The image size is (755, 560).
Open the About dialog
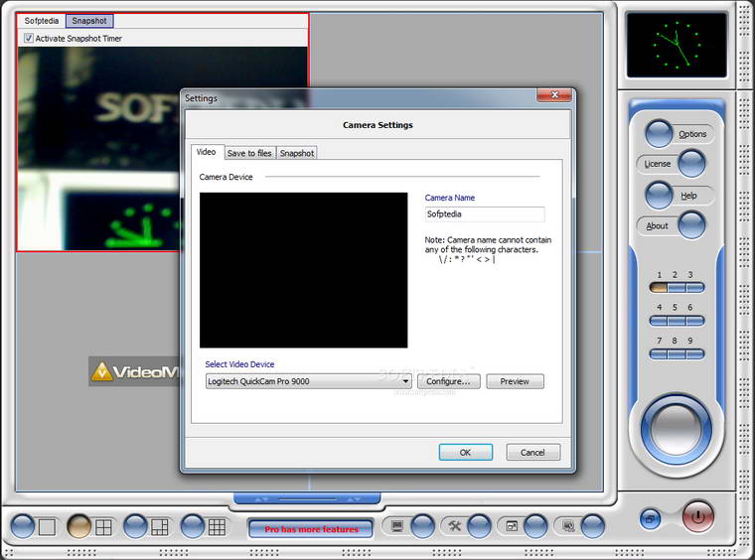(692, 225)
